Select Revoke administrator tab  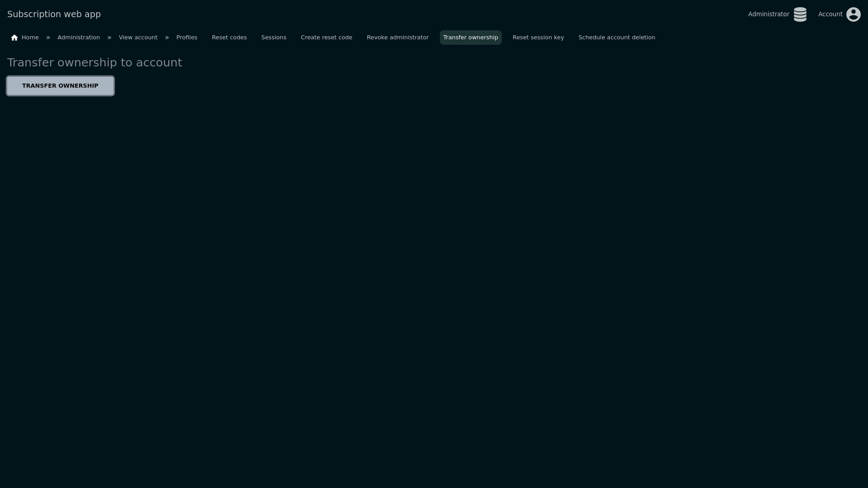[x=397, y=38]
